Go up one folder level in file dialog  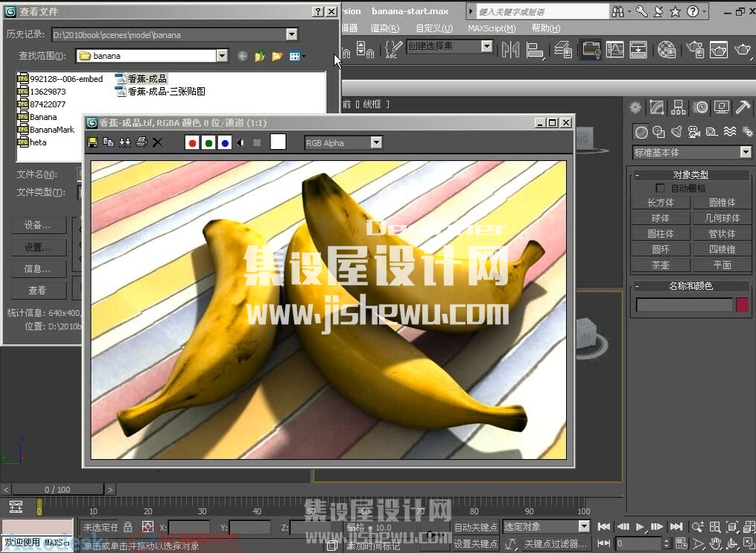click(x=260, y=57)
